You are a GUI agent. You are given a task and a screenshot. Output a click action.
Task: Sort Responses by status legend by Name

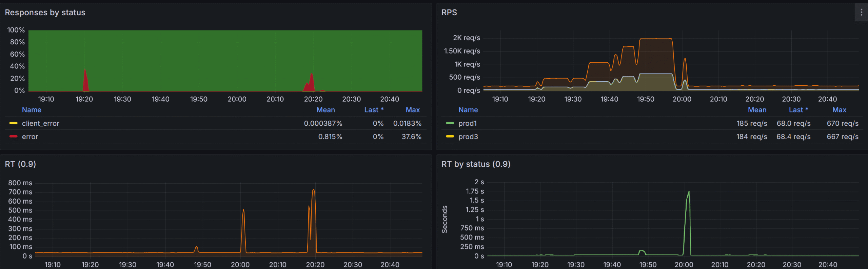pos(32,110)
